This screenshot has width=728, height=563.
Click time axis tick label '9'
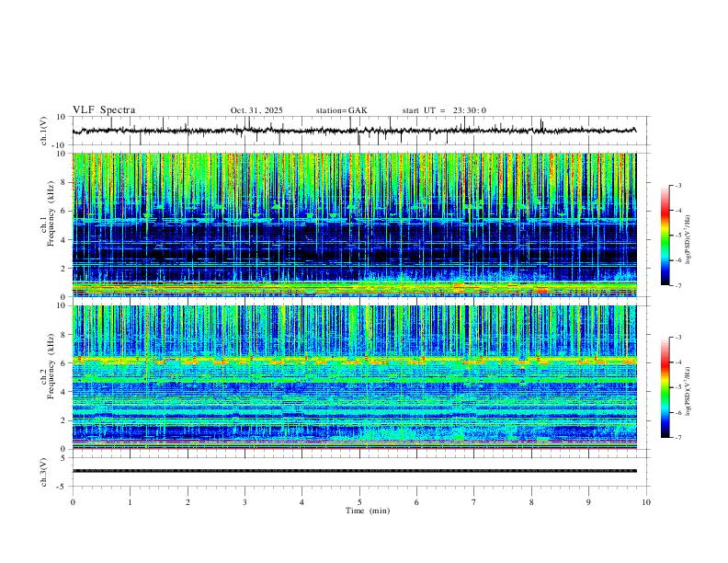588,502
